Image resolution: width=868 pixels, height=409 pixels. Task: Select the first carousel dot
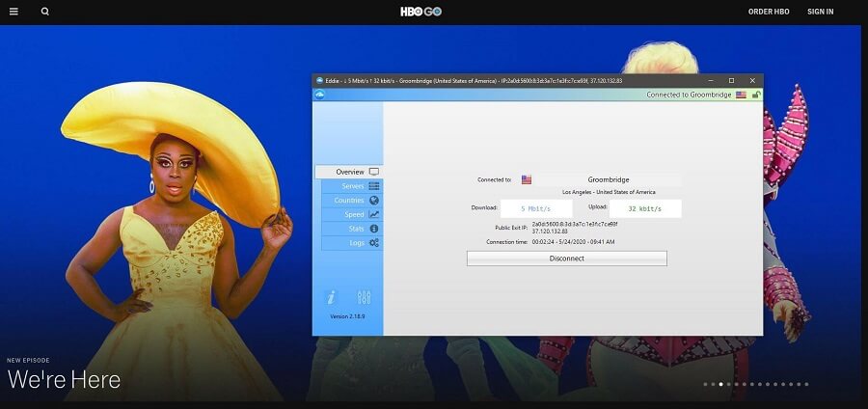coord(705,384)
